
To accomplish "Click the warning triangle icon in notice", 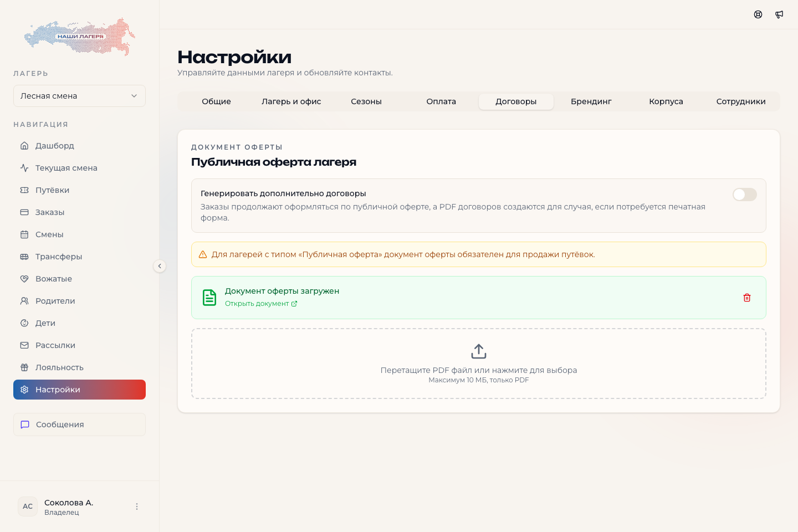I will 203,254.
